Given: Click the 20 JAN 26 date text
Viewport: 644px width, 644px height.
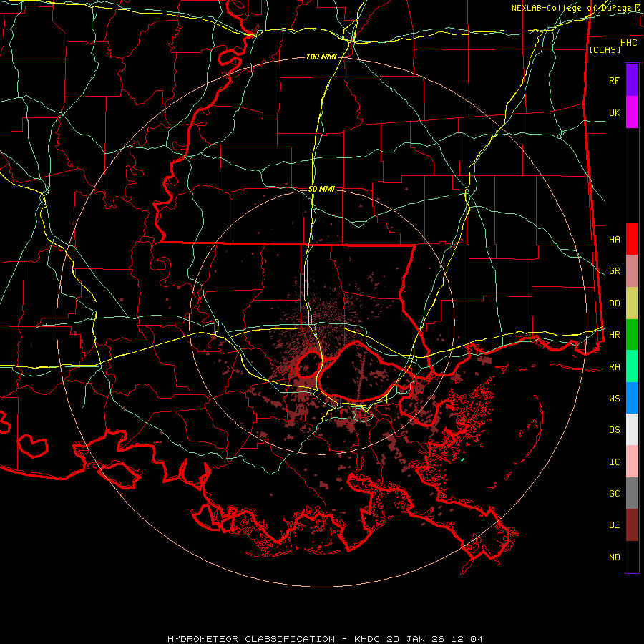Looking at the screenshot, I should 415,639.
